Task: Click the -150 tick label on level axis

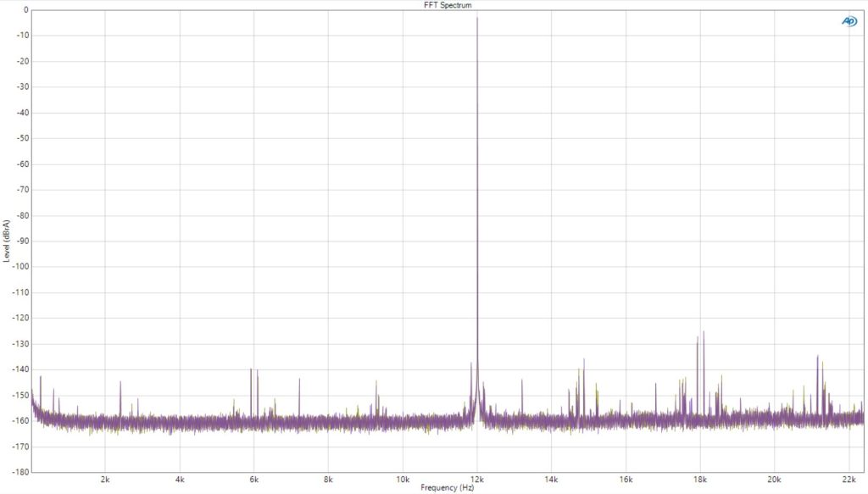Action: [20, 395]
